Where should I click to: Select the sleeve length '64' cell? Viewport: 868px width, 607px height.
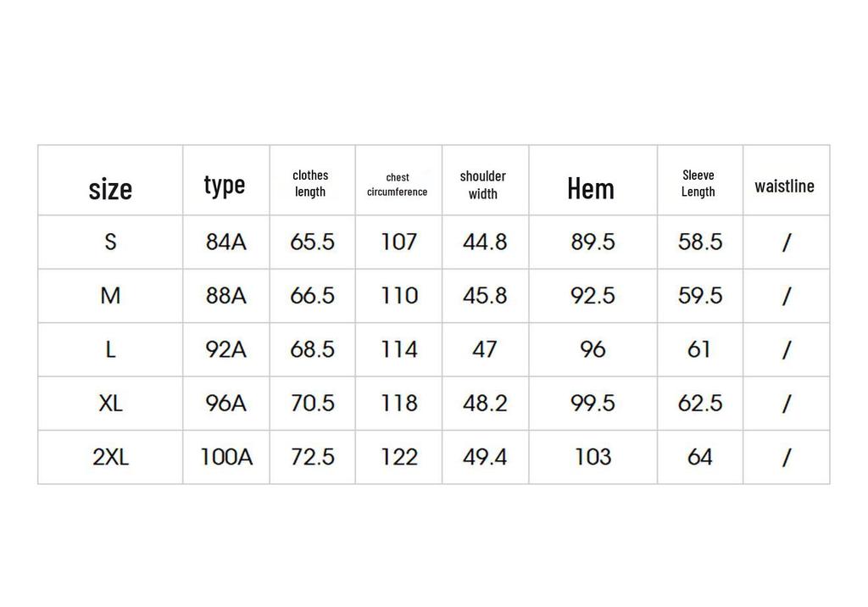pos(700,457)
